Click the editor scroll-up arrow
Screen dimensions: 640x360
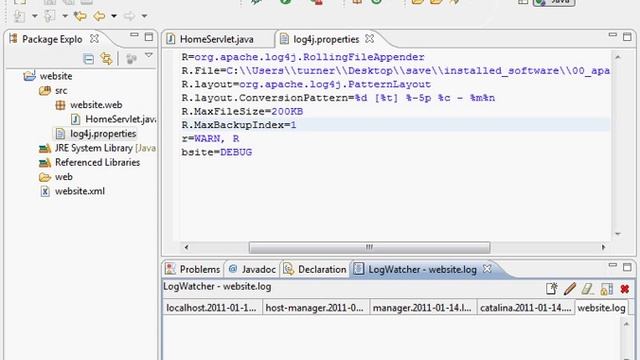618,57
